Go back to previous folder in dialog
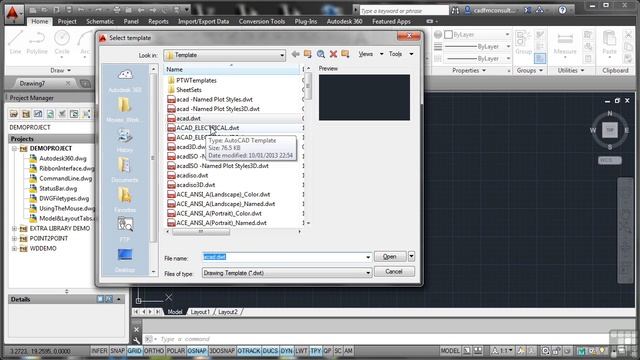Viewport: 640px width, 360px height. pos(296,54)
